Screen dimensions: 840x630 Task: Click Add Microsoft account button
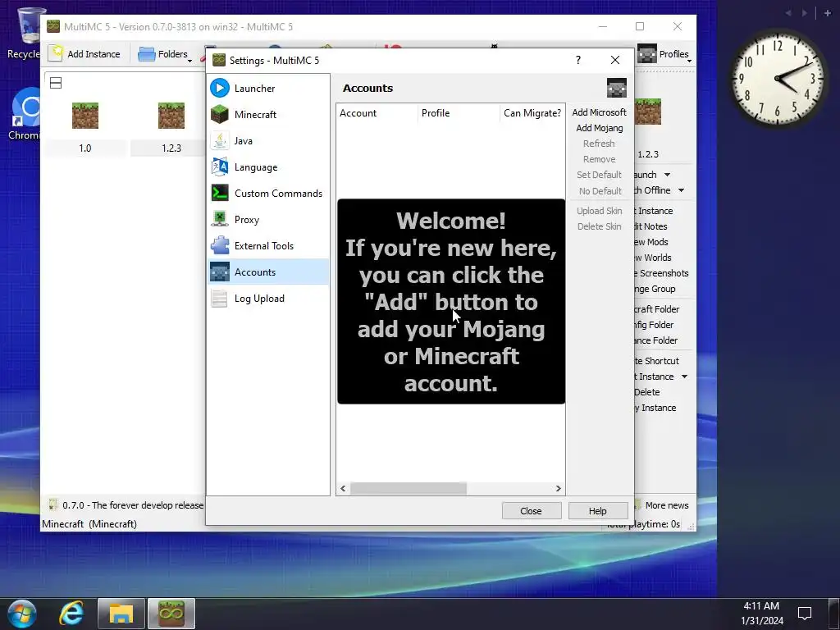click(x=599, y=112)
